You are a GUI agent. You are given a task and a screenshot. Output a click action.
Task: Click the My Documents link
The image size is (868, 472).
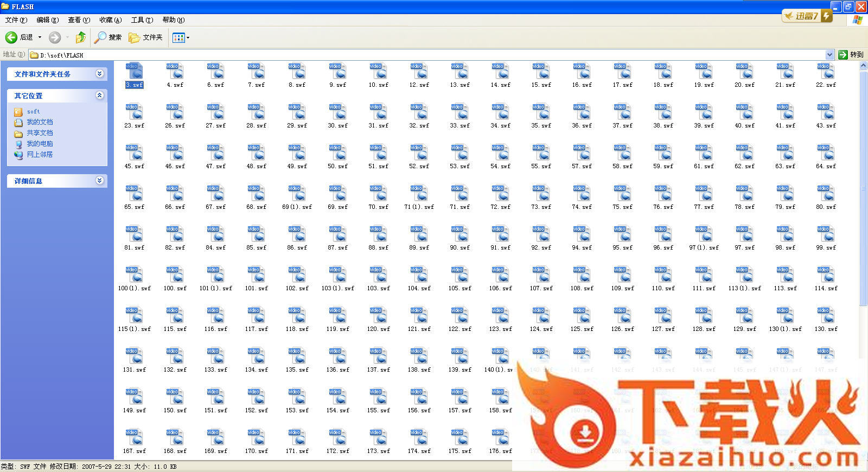tap(40, 122)
